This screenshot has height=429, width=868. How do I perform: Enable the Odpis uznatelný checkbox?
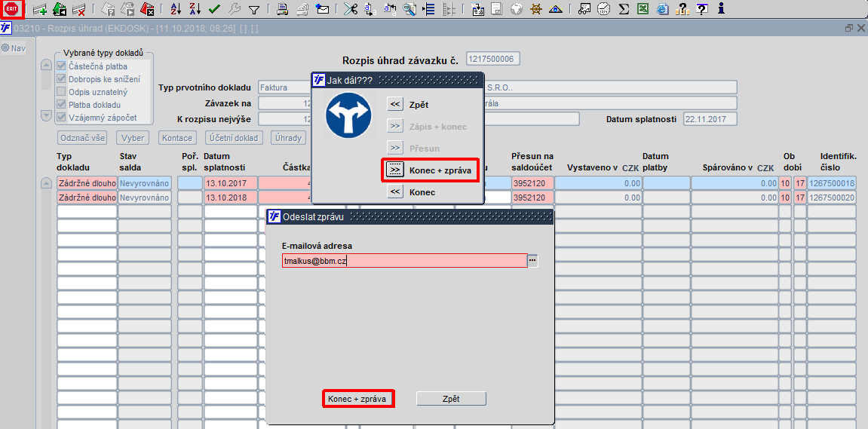61,92
